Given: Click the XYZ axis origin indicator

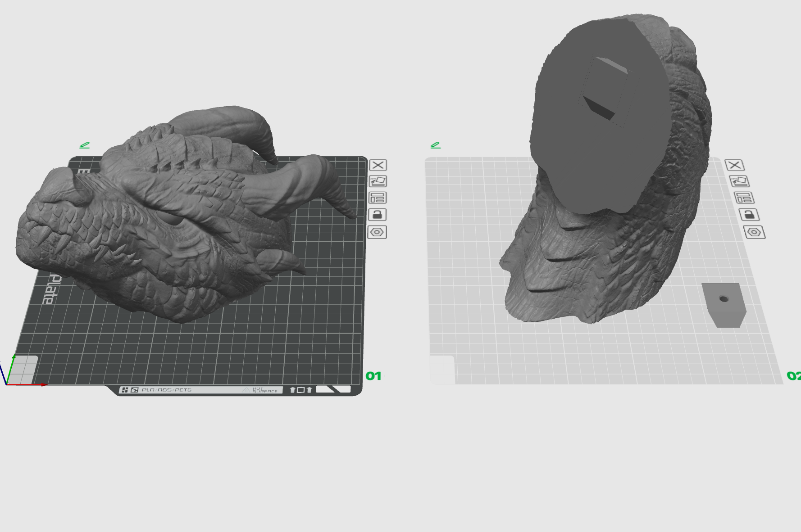Looking at the screenshot, I should (7, 383).
